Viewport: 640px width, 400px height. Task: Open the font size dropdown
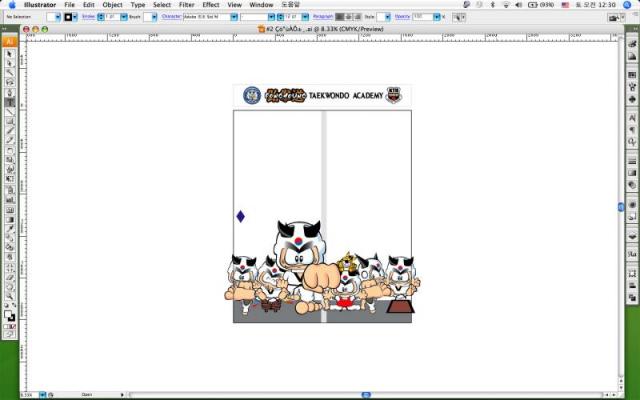click(305, 17)
